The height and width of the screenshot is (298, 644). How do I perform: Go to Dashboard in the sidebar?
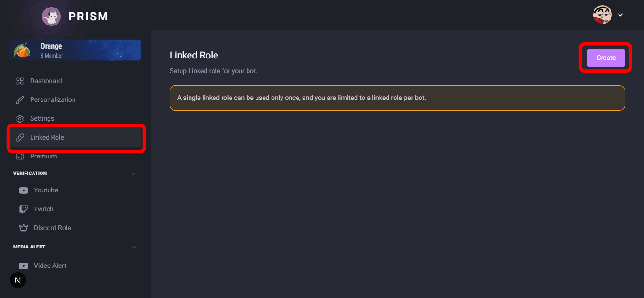[46, 81]
